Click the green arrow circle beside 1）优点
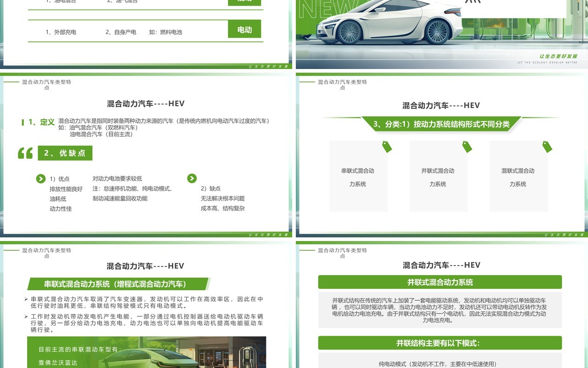 point(41,178)
